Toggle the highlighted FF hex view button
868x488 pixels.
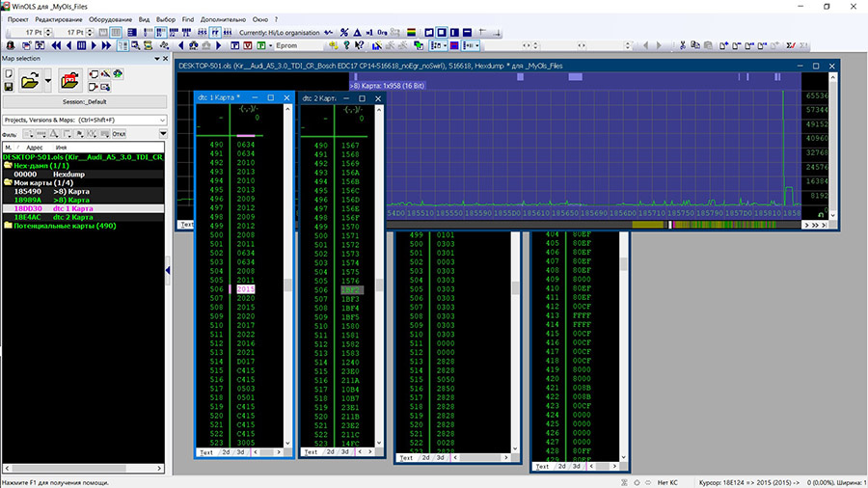point(215,32)
